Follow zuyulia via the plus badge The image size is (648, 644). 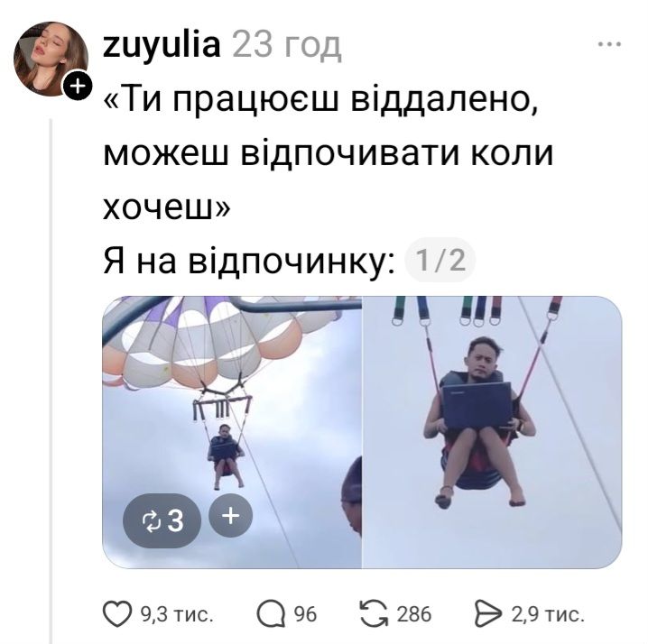[77, 87]
